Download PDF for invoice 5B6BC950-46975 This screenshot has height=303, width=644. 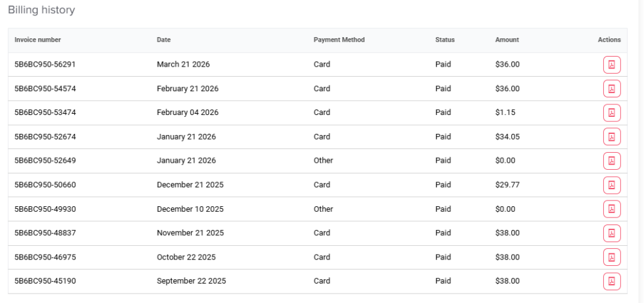[611, 258]
